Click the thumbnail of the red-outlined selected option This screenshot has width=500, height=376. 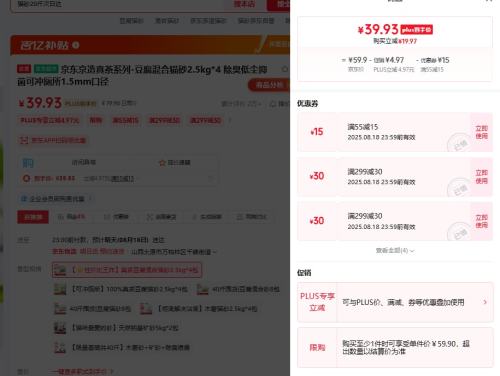(60, 270)
